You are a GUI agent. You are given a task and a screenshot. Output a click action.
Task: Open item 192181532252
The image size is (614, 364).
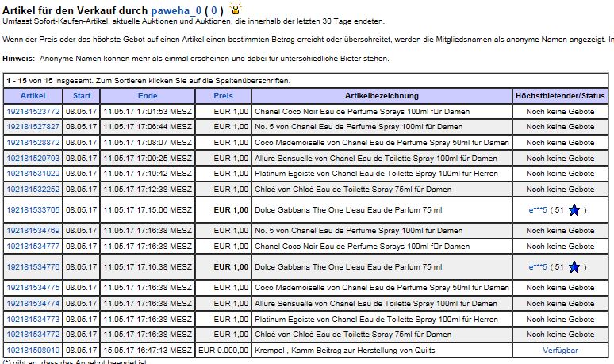(x=33, y=190)
